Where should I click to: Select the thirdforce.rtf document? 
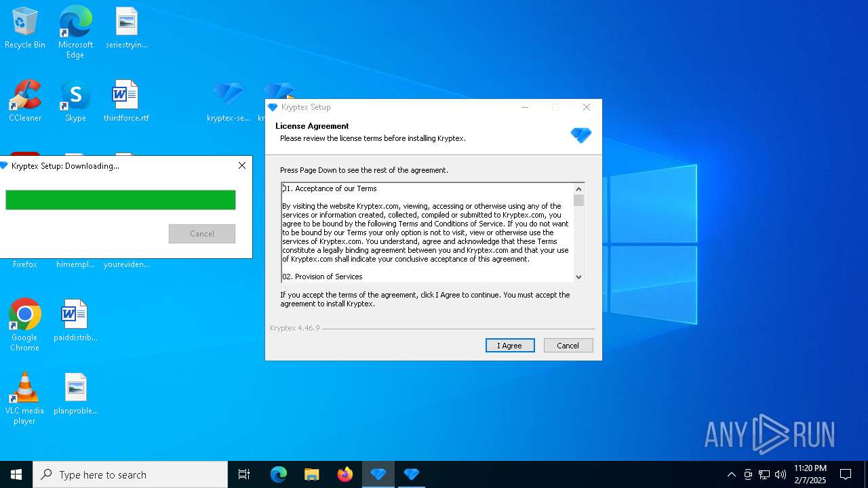pos(126,101)
